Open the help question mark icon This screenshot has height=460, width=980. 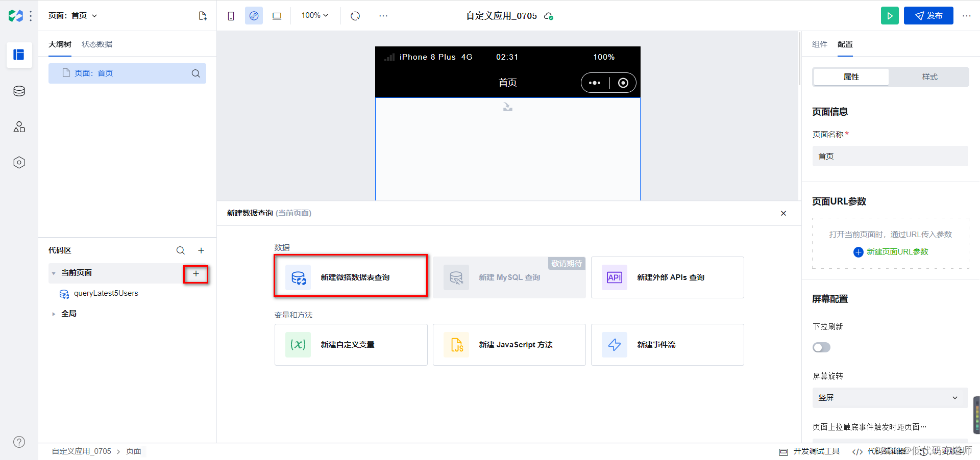point(19,442)
